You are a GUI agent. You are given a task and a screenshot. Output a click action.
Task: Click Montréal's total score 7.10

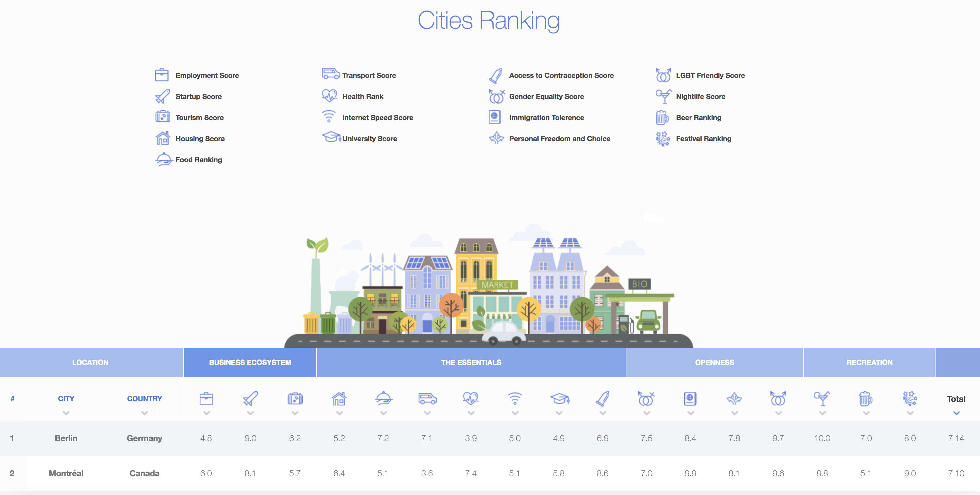pyautogui.click(x=956, y=473)
